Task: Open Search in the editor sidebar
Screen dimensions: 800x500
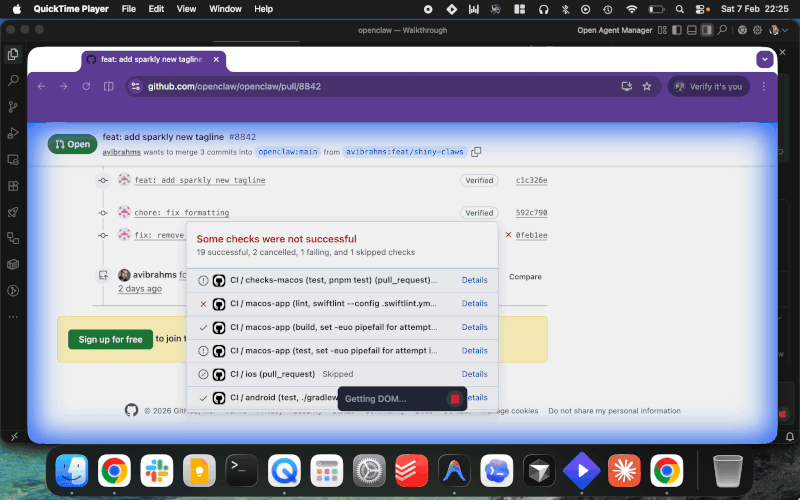Action: 13,80
